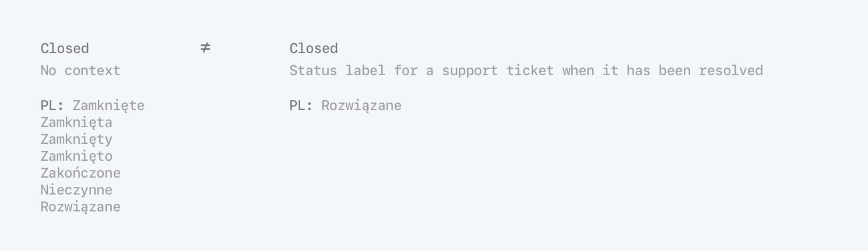Click the left "Closed" heading

point(65,48)
